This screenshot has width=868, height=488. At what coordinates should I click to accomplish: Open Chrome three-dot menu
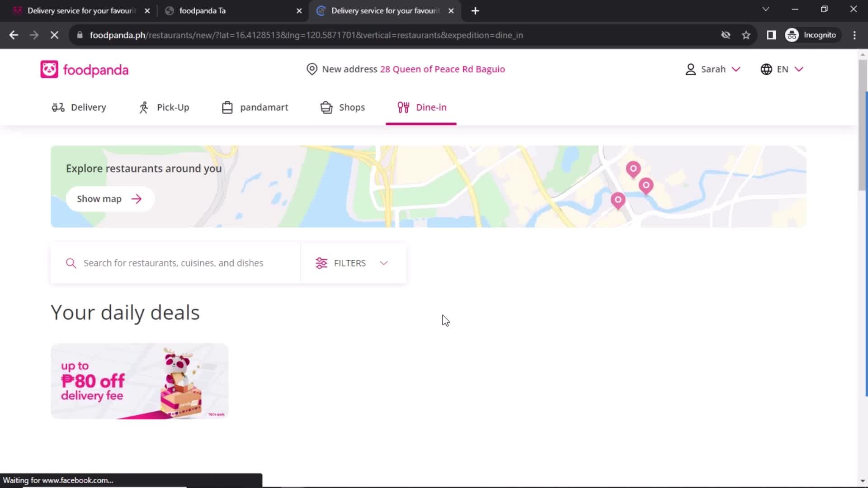pyautogui.click(x=854, y=35)
